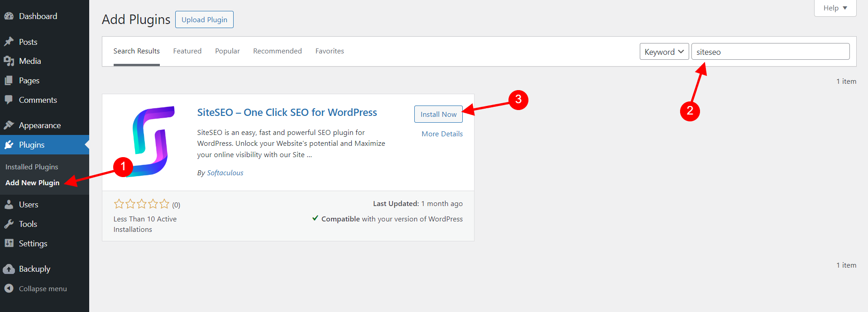Image resolution: width=868 pixels, height=312 pixels.
Task: Open the Keyword search type dropdown
Action: pyautogui.click(x=664, y=52)
